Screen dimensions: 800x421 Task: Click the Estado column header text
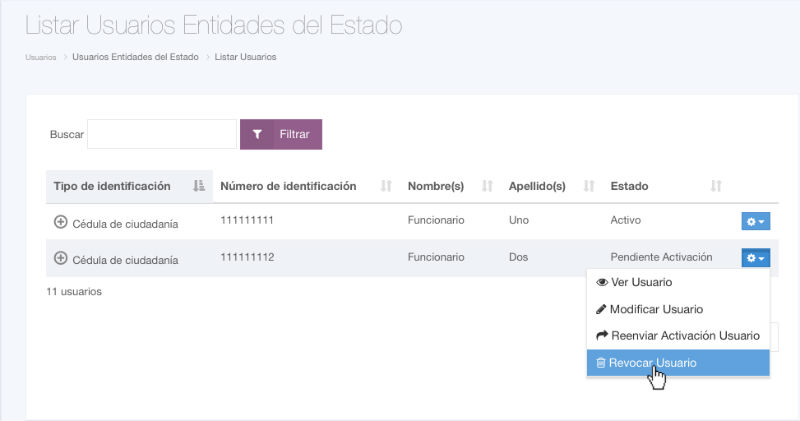pos(629,186)
